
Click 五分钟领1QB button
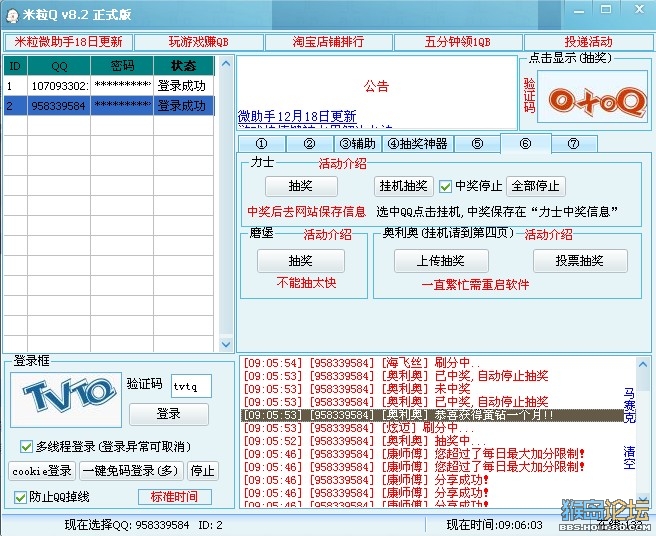(458, 42)
